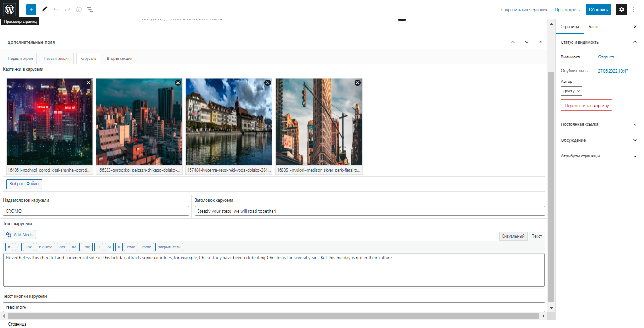This screenshot has width=644, height=328.
Task: Click the editor's vertical scrollbar thumb
Action: pos(551,187)
